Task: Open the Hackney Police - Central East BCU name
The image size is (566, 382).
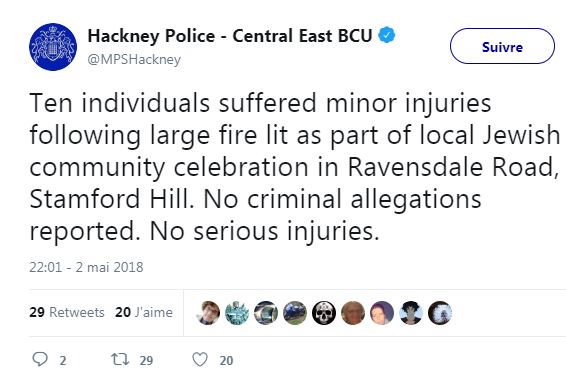Action: pyautogui.click(x=230, y=36)
